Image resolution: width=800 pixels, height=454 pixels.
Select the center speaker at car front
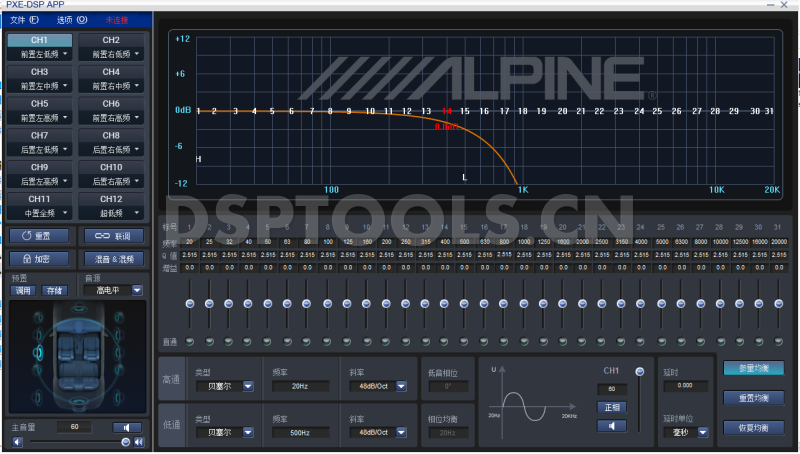pos(79,308)
